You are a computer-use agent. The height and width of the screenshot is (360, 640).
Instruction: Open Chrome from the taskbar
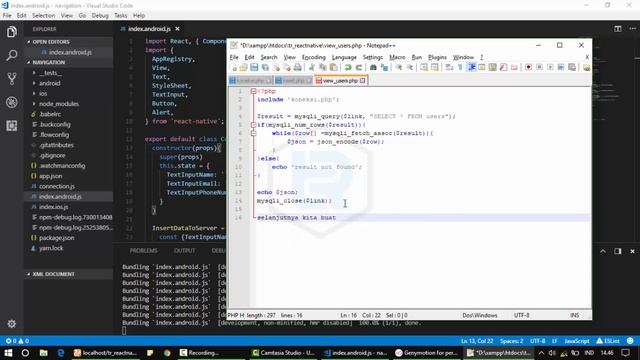(167, 353)
